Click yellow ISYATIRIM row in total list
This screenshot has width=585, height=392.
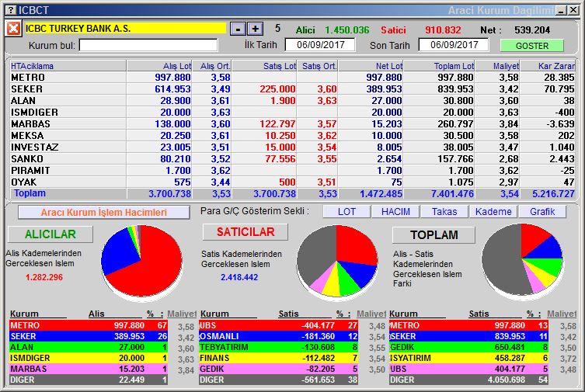469,358
